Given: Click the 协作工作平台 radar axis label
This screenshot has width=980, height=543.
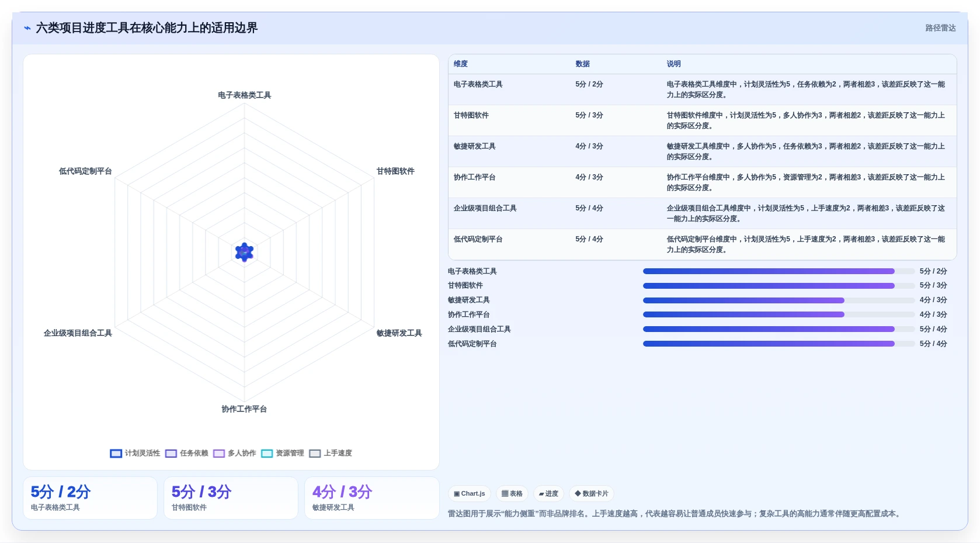Looking at the screenshot, I should (x=244, y=409).
